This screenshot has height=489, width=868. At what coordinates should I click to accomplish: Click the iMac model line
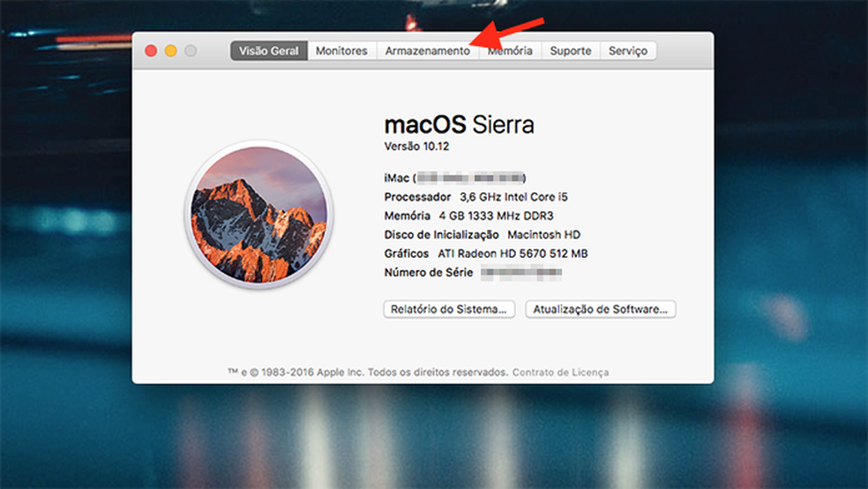[455, 177]
